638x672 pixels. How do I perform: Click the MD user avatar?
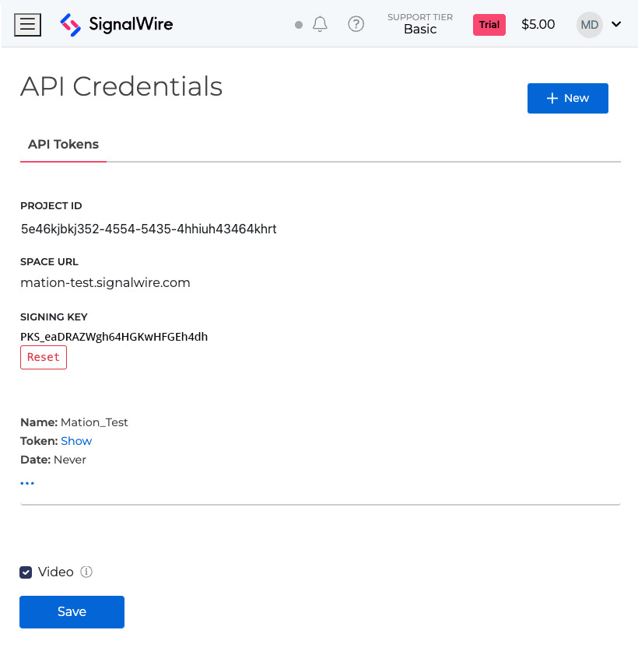[x=590, y=25]
